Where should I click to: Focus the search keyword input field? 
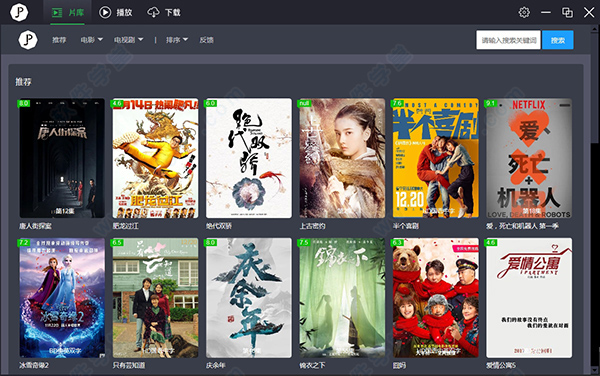coord(508,40)
